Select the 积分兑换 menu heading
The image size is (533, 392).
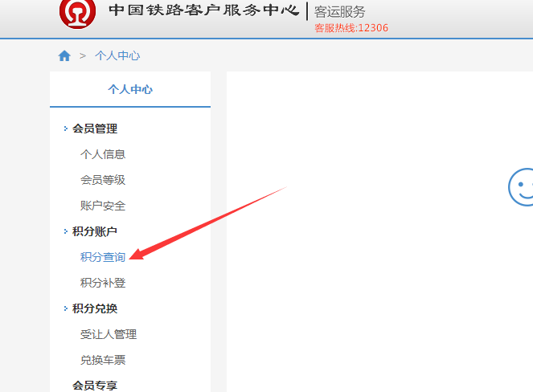(x=95, y=308)
